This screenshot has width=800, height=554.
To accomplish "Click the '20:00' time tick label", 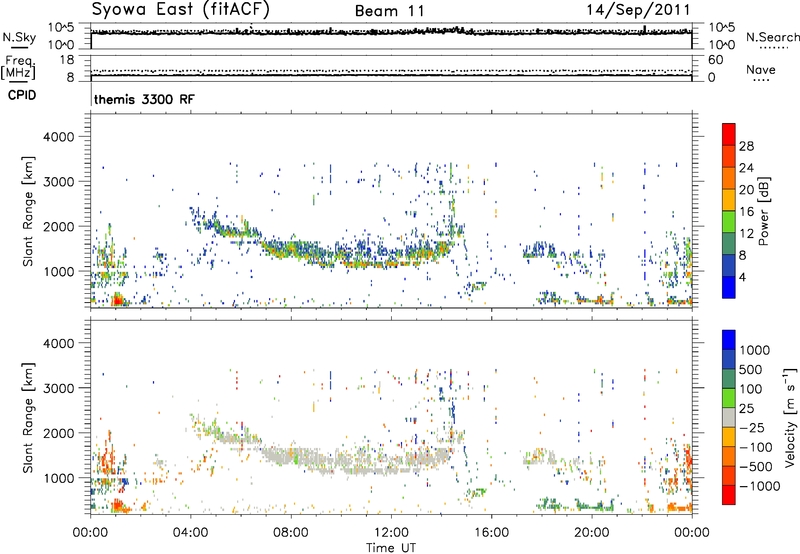I will tap(591, 532).
